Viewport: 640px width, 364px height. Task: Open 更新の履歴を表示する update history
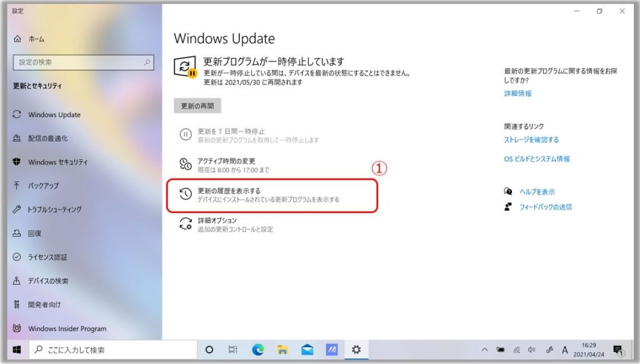(x=229, y=190)
